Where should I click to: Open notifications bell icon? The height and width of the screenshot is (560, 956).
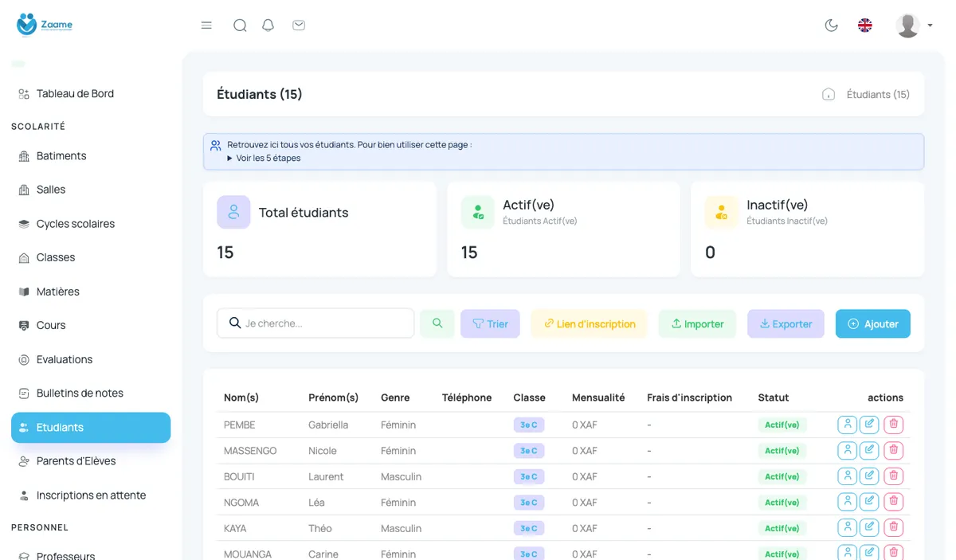268,25
